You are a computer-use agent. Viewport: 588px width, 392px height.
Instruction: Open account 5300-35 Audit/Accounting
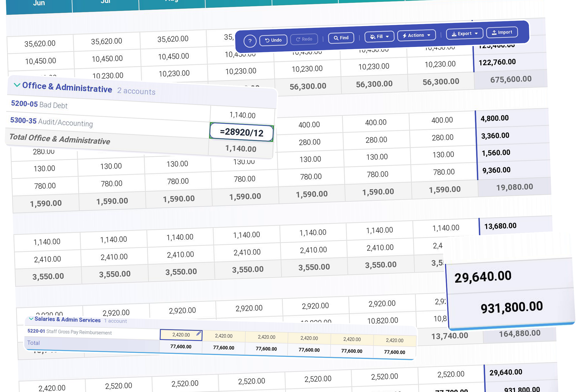[x=51, y=122]
